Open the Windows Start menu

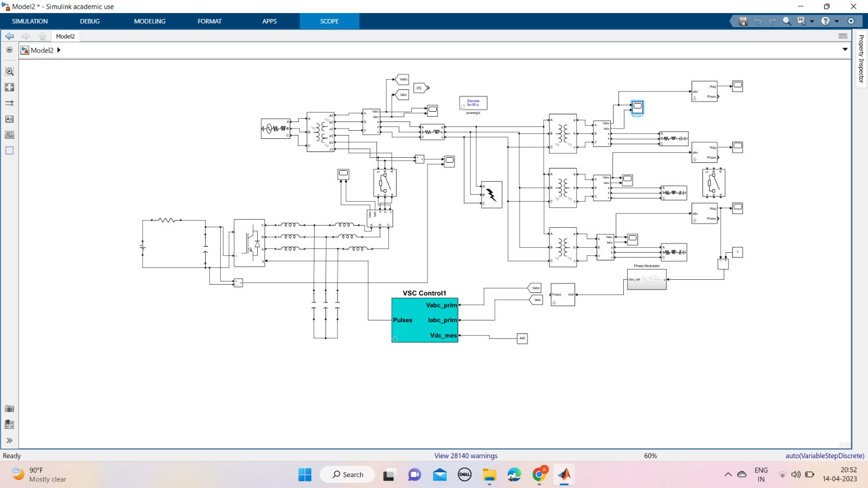pyautogui.click(x=305, y=475)
